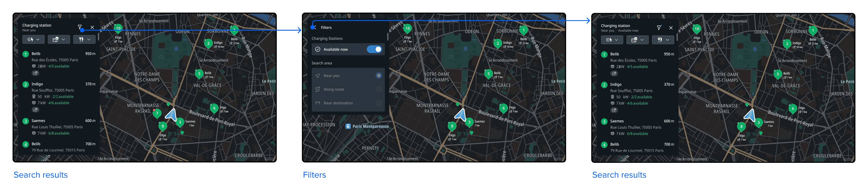Expand the charging speed dropdown in the first Search results panel

coord(33,39)
